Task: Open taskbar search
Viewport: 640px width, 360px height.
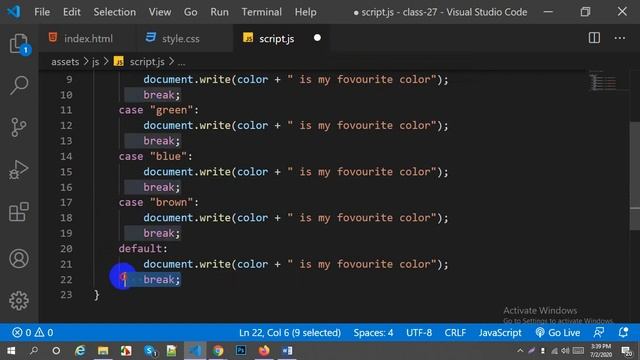Action: coord(34,351)
